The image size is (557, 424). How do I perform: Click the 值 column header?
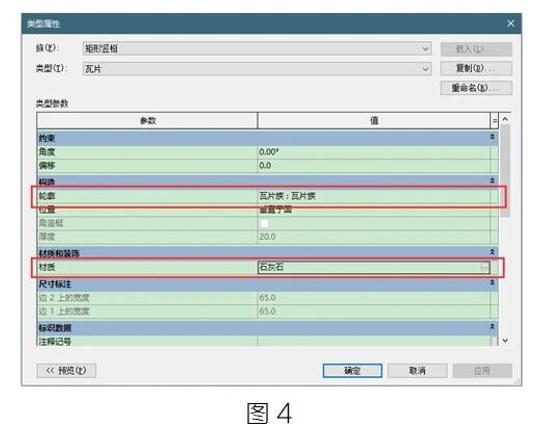coord(374,121)
